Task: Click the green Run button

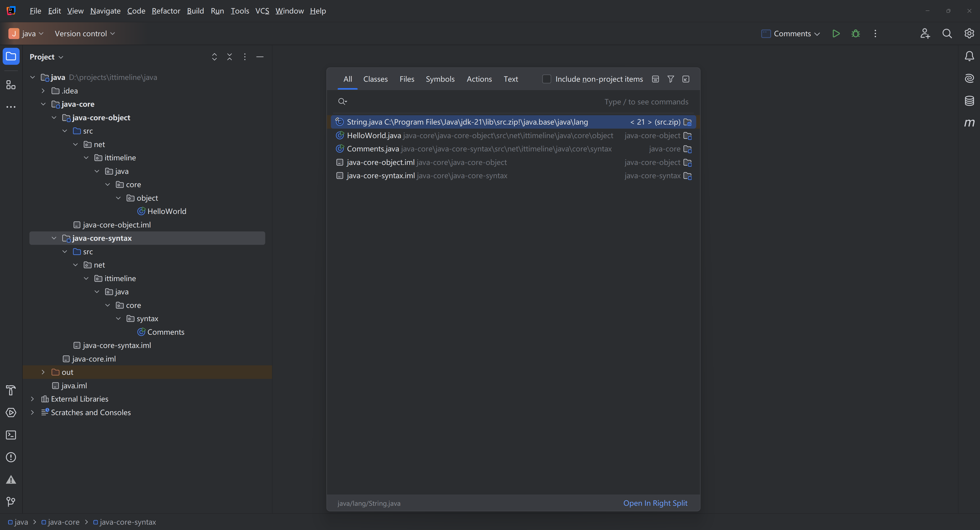Action: pos(836,33)
